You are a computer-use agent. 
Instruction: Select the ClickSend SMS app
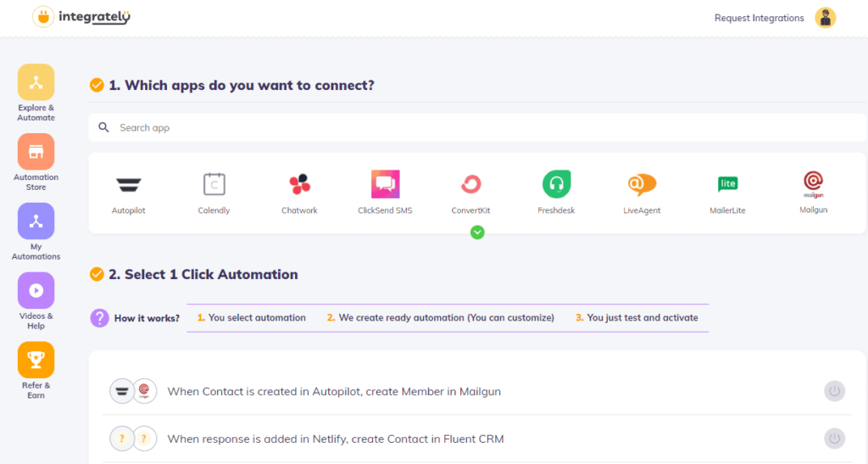click(386, 184)
